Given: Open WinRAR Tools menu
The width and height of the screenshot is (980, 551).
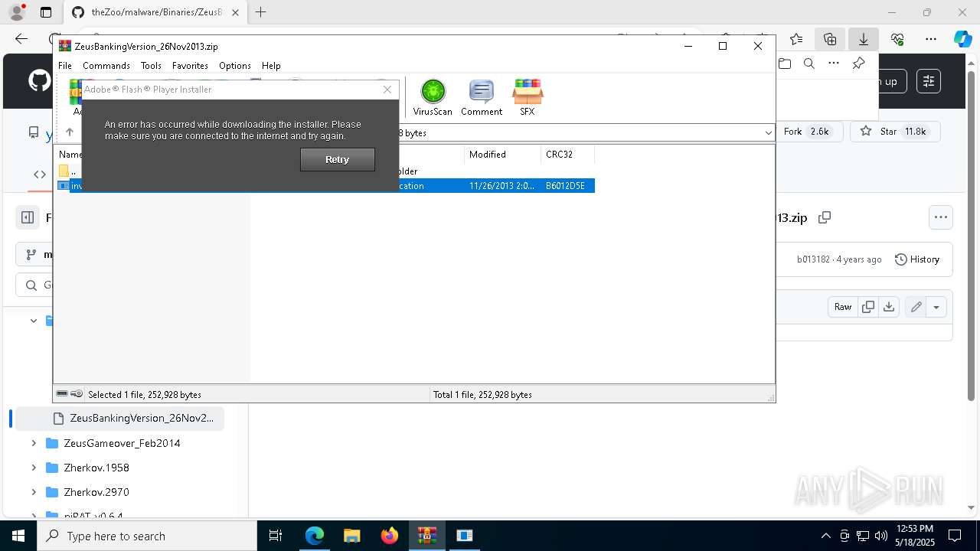Looking at the screenshot, I should click(x=151, y=66).
